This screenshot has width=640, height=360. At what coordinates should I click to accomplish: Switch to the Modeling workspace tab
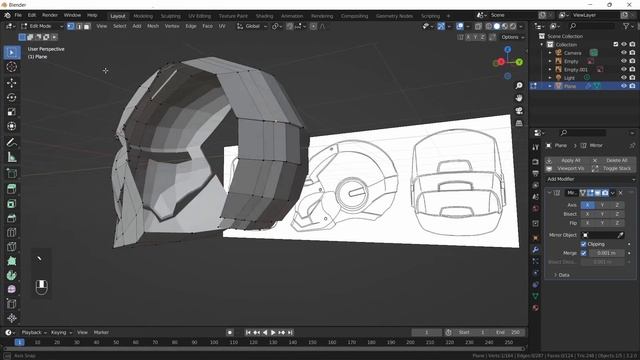click(143, 16)
